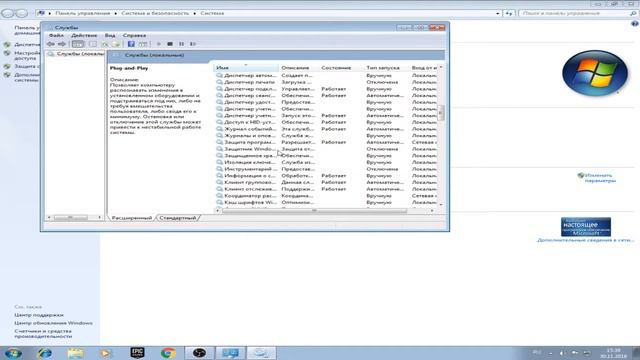The image size is (640, 360).
Task: Open Центр обновления Windows link
Action: tap(53, 323)
